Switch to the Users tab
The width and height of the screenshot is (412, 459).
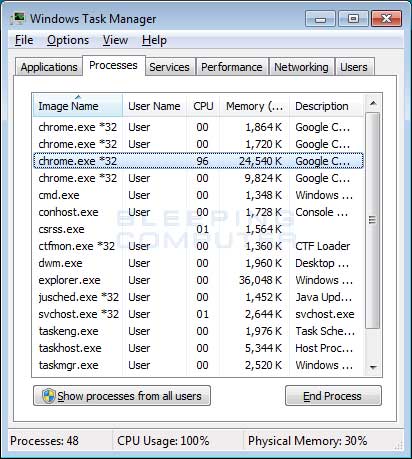tap(354, 67)
